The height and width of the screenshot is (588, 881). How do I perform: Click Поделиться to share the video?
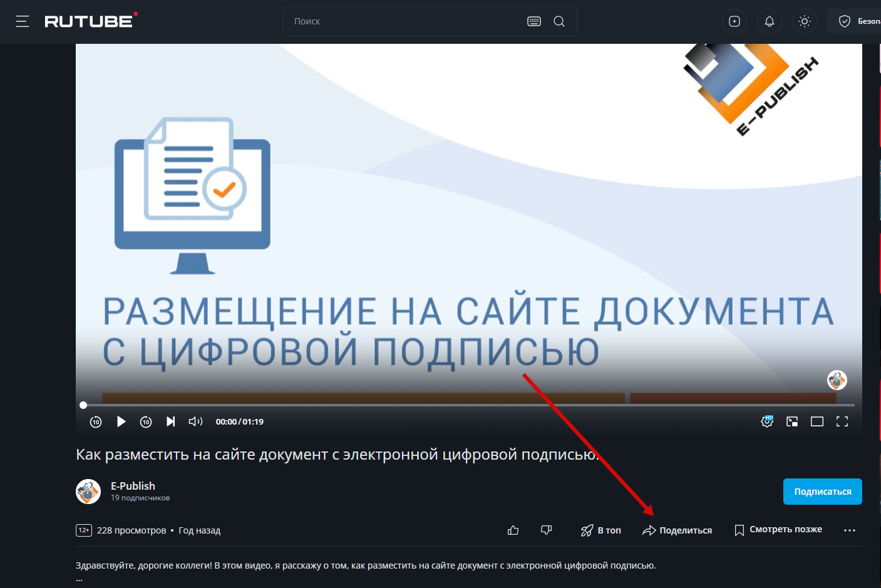pyautogui.click(x=677, y=530)
